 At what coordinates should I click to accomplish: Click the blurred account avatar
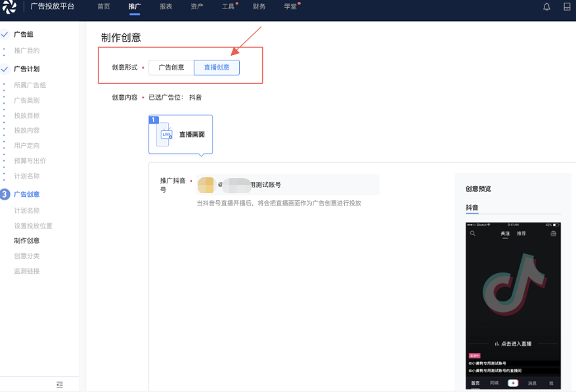click(x=206, y=185)
